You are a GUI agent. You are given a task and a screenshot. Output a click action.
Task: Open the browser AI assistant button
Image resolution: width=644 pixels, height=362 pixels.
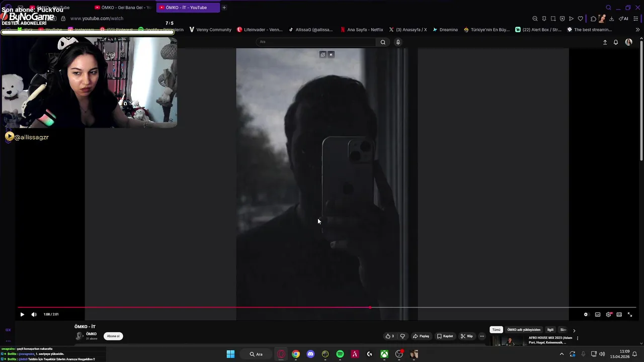623,19
